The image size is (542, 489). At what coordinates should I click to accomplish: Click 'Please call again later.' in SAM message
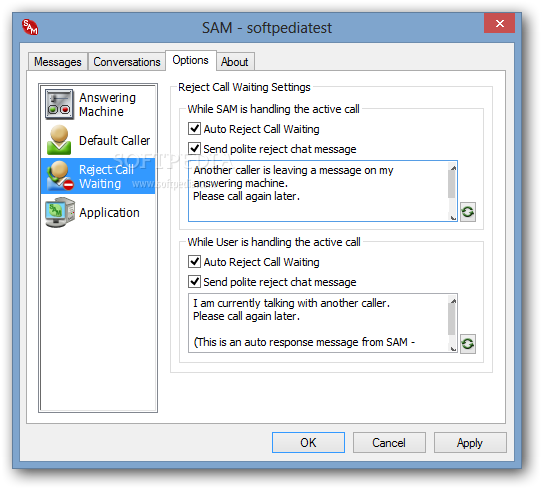pos(246,196)
